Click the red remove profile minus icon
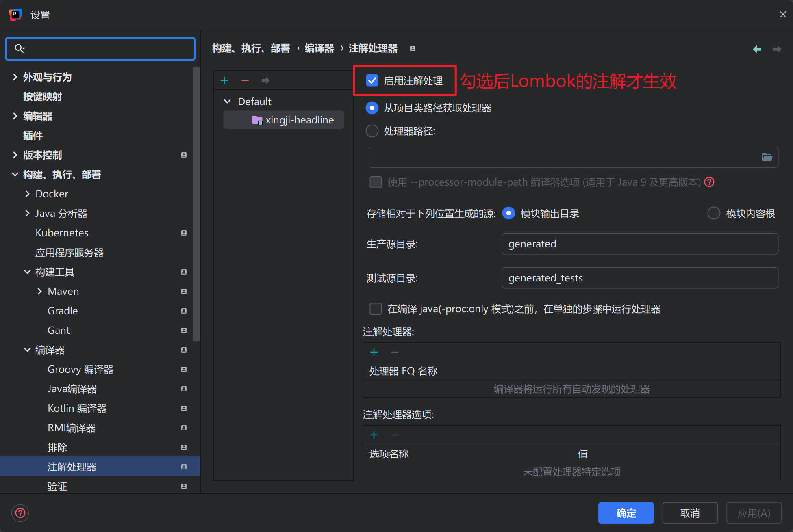 [245, 80]
